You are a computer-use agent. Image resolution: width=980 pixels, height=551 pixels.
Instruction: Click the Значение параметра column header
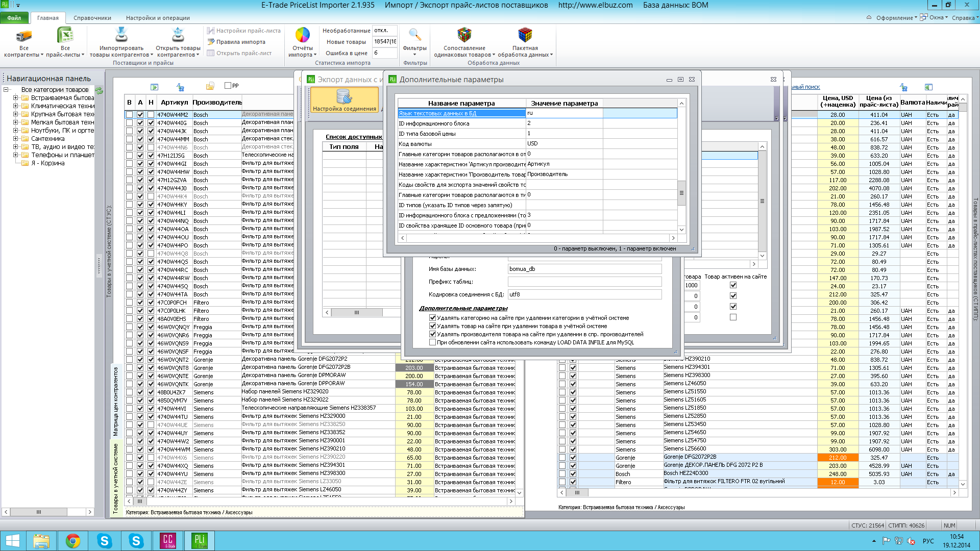pos(564,103)
